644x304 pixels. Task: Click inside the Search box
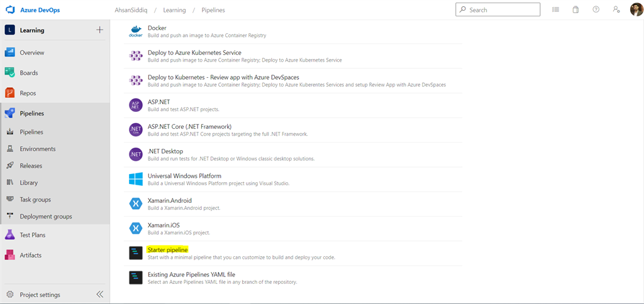coord(498,9)
